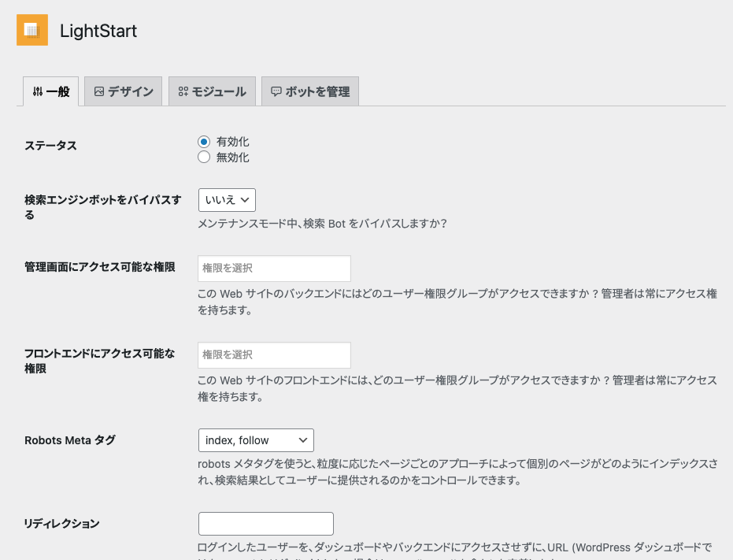Click the Robots Meta タグ label
This screenshot has width=733, height=560.
[70, 440]
